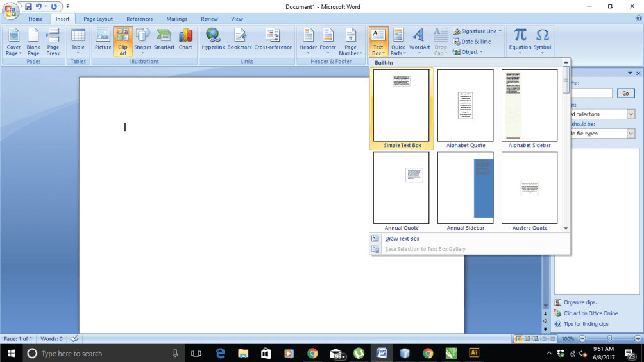Switch to the View tab
This screenshot has height=362, width=644.
click(237, 19)
